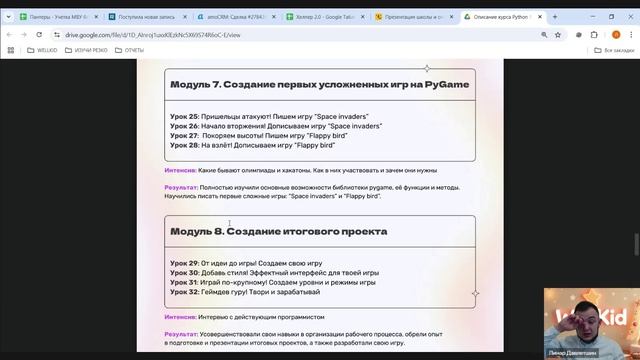Reload the current page

pyautogui.click(x=39, y=35)
